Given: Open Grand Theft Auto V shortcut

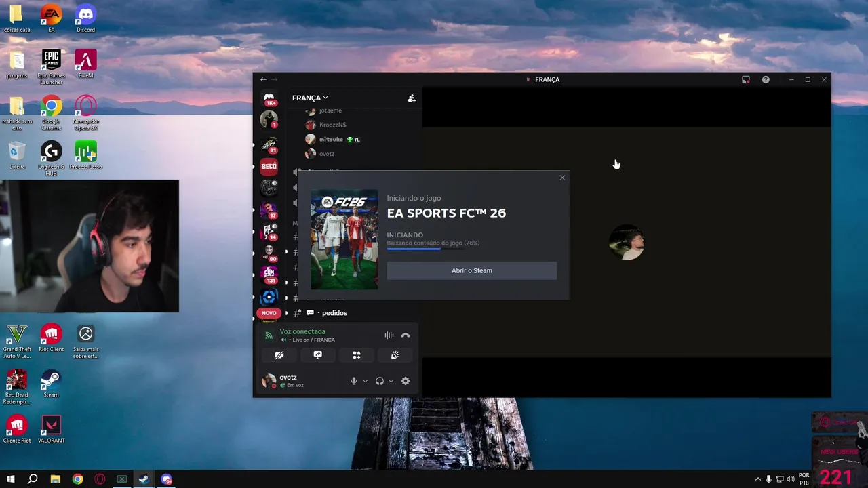Looking at the screenshot, I should coord(17,342).
